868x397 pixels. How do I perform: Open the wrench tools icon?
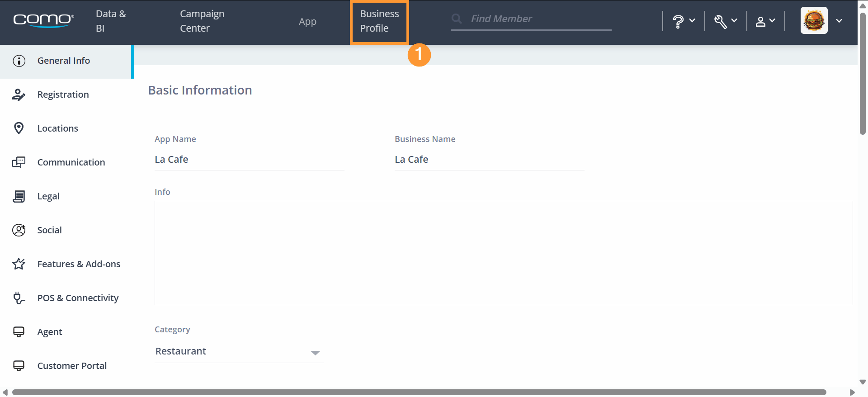coord(721,21)
